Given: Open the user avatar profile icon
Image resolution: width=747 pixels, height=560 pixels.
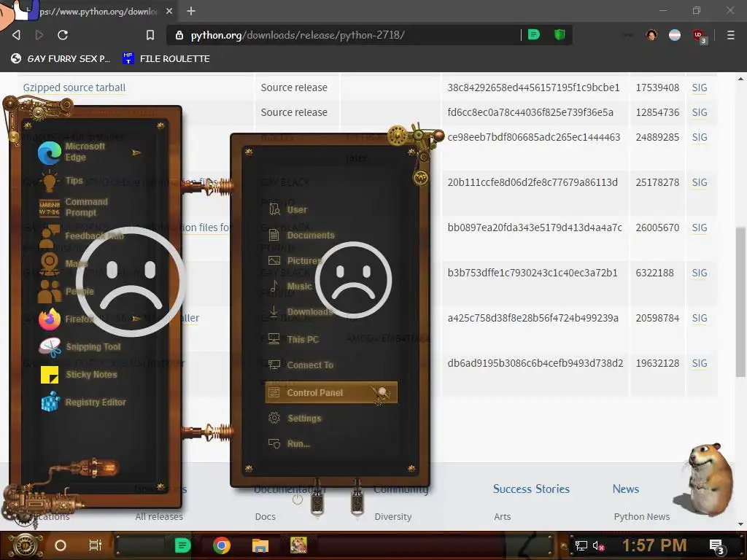Looking at the screenshot, I should [x=651, y=35].
